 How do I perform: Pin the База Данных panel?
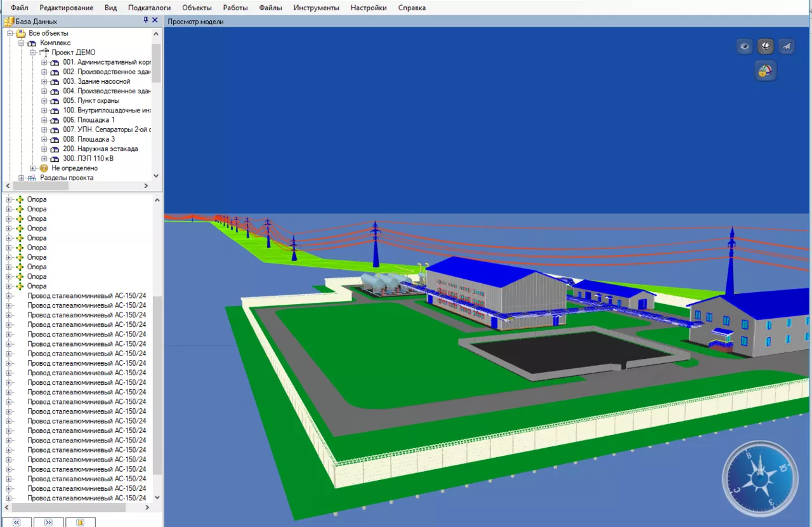(146, 20)
